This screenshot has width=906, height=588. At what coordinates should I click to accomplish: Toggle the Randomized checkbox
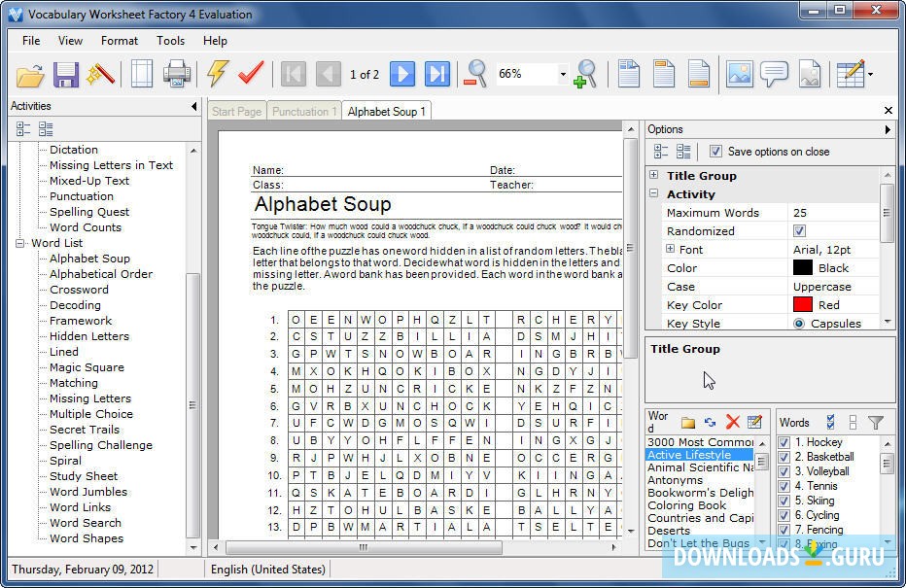point(800,231)
